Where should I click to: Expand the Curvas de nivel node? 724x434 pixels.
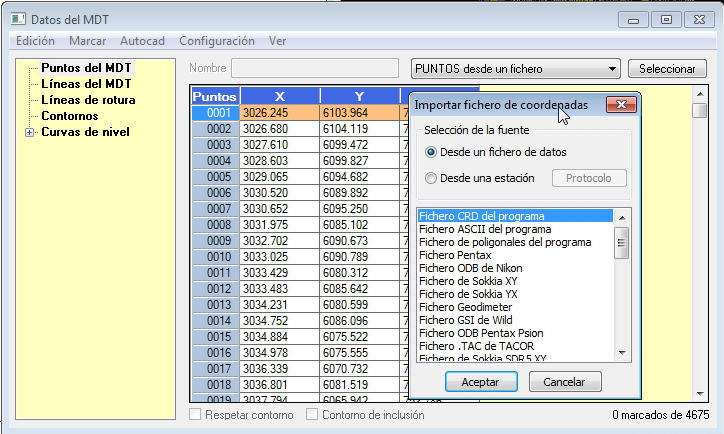click(x=30, y=133)
